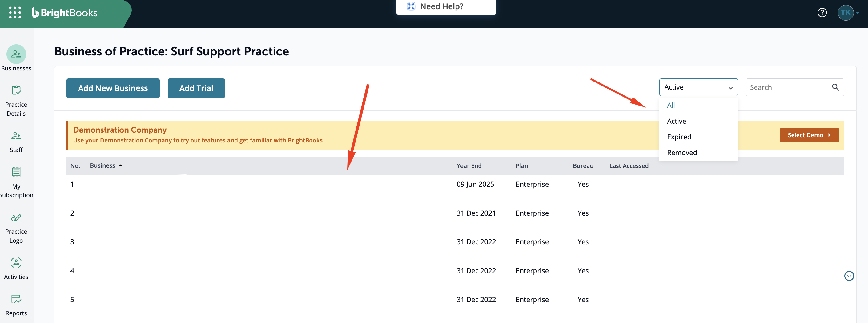The image size is (868, 323).
Task: Open My Subscription in the sidebar
Action: [16, 182]
